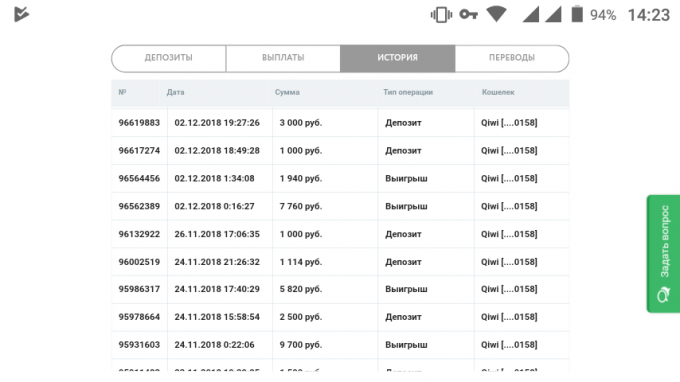Click date 02.12.2018 1:34:08
This screenshot has height=382, width=680.
(214, 178)
